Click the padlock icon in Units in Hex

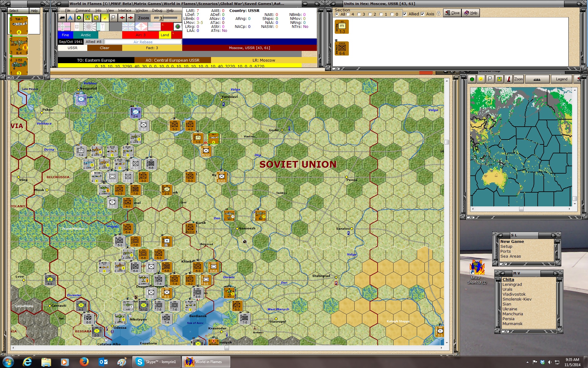point(439,13)
